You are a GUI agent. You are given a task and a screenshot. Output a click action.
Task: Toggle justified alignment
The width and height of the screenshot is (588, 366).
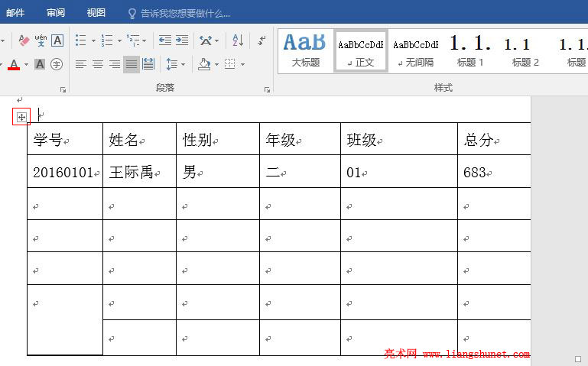tap(132, 64)
